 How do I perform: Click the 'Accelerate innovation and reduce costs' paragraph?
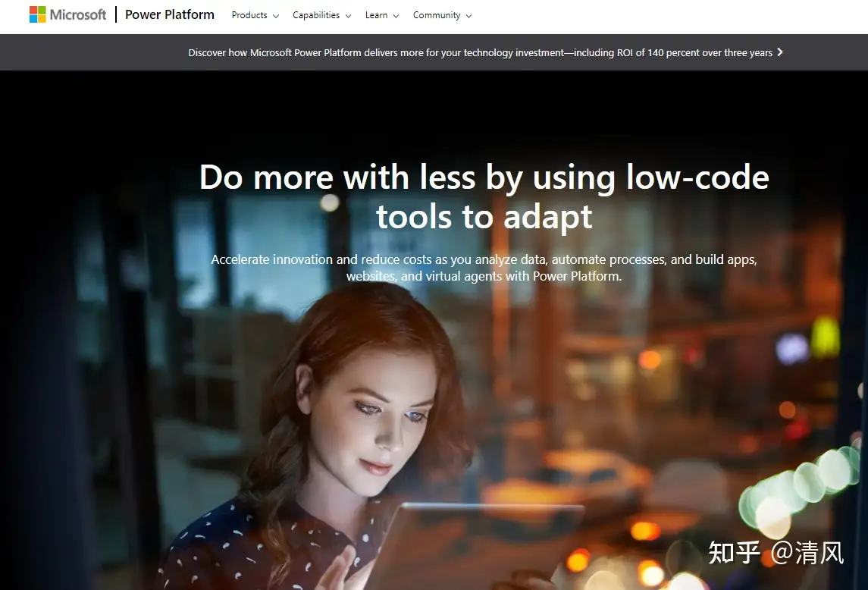coord(484,268)
